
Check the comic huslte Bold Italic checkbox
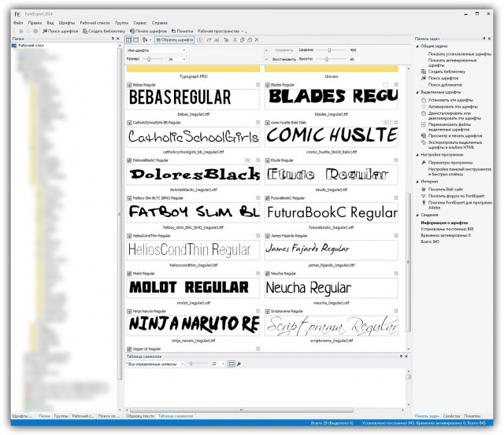tap(396, 122)
